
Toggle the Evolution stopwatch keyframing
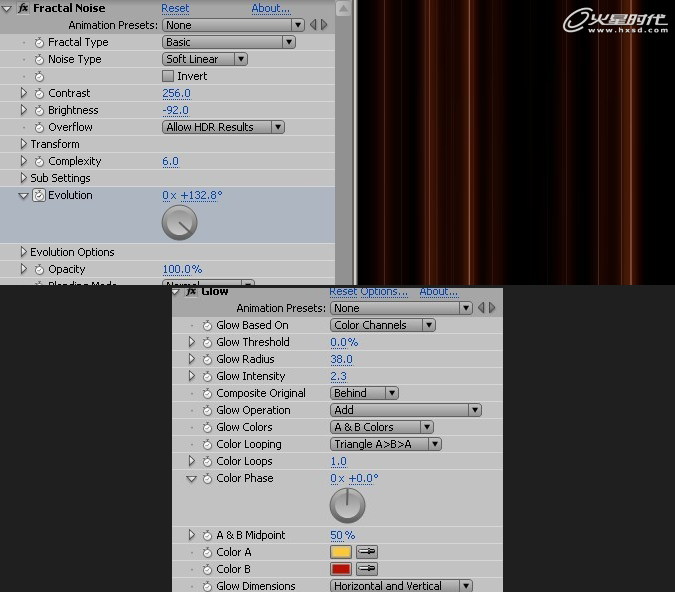click(39, 195)
